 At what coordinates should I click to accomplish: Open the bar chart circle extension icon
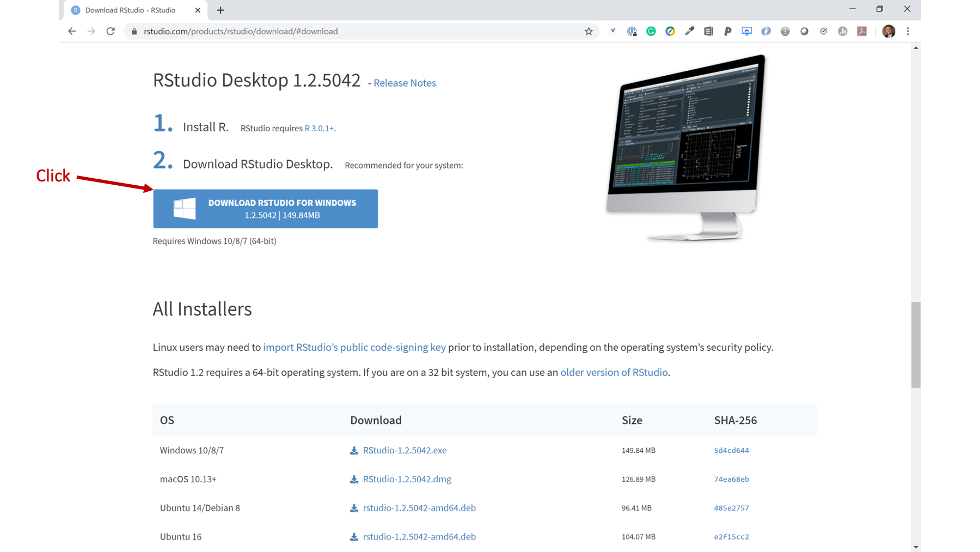(x=843, y=32)
